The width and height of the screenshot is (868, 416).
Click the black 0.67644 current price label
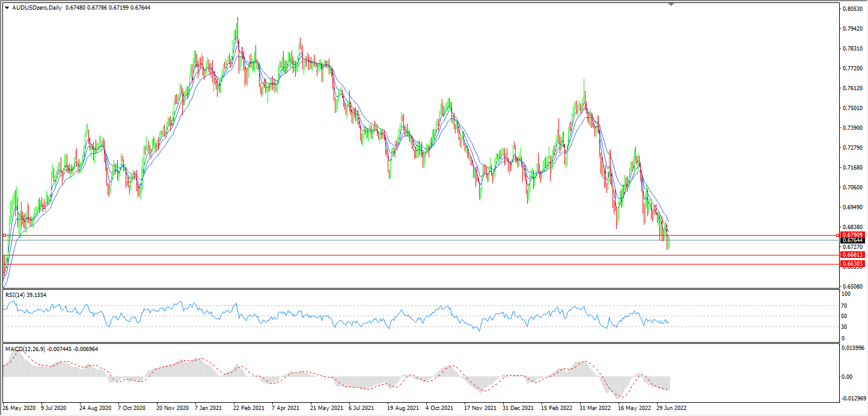pyautogui.click(x=853, y=240)
